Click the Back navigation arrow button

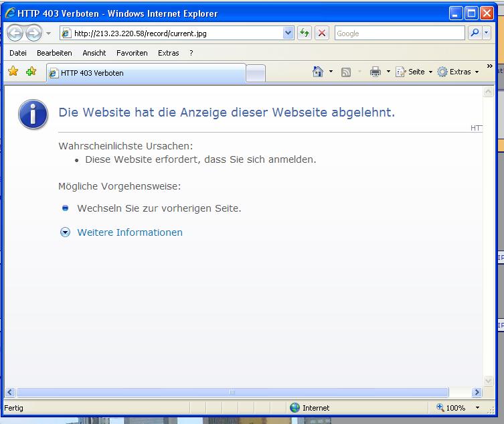point(15,33)
